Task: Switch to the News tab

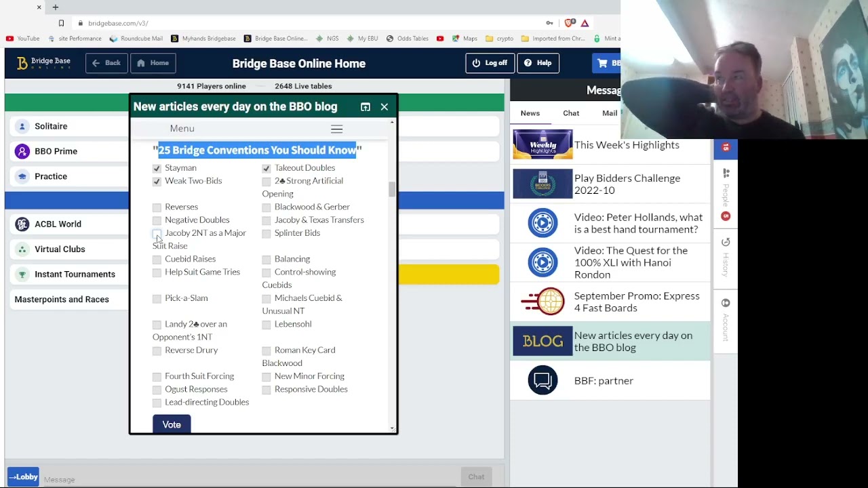Action: (530, 113)
